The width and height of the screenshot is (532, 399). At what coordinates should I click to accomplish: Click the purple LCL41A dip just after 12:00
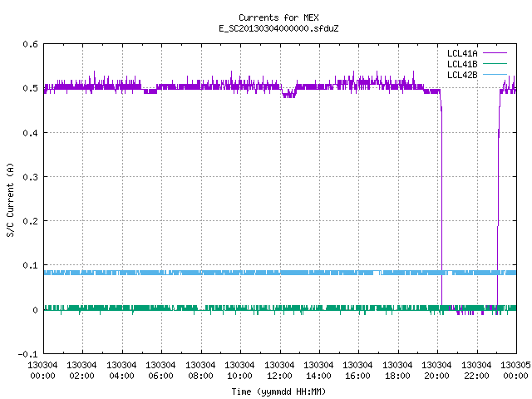point(288,94)
